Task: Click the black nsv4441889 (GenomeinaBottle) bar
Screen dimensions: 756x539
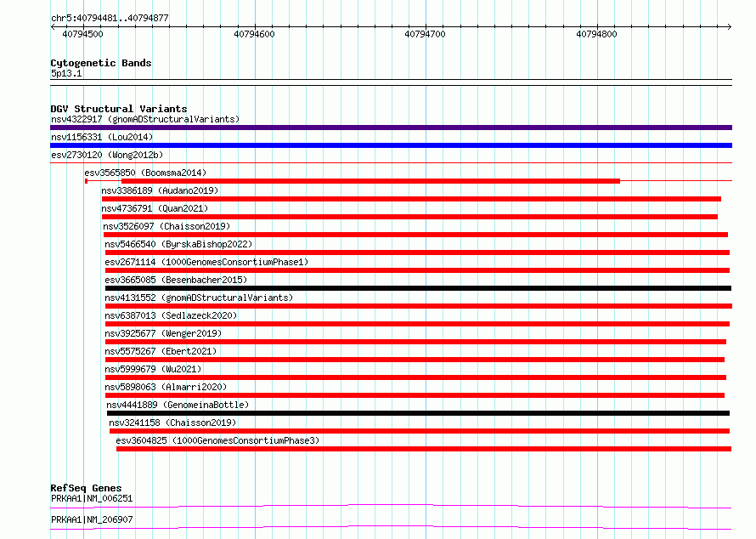Action: pos(418,413)
